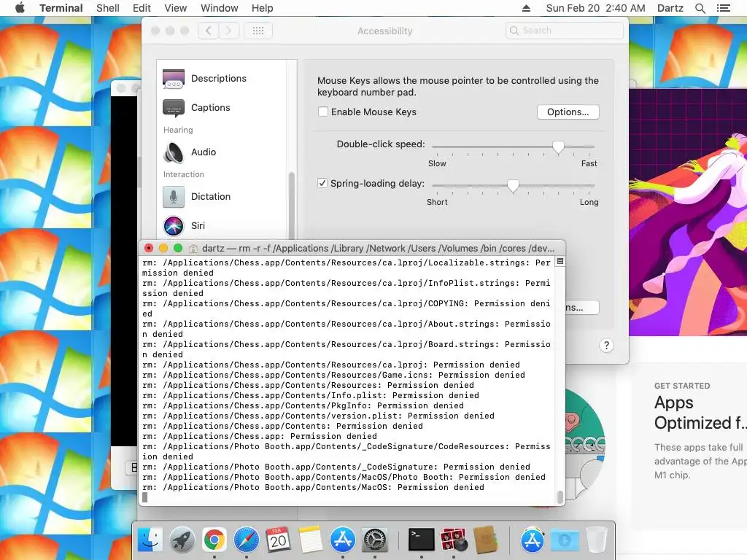The width and height of the screenshot is (747, 560).
Task: Click the Dartz user name in menu bar
Action: (670, 8)
